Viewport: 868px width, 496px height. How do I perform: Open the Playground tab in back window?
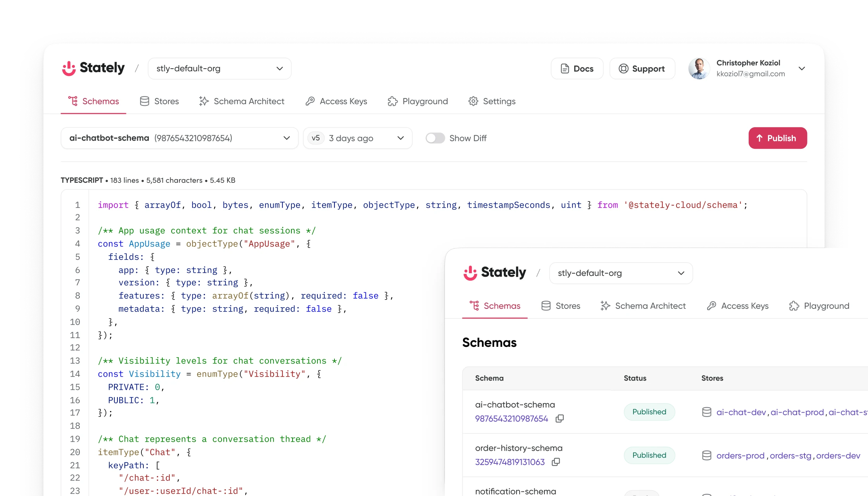click(x=418, y=101)
